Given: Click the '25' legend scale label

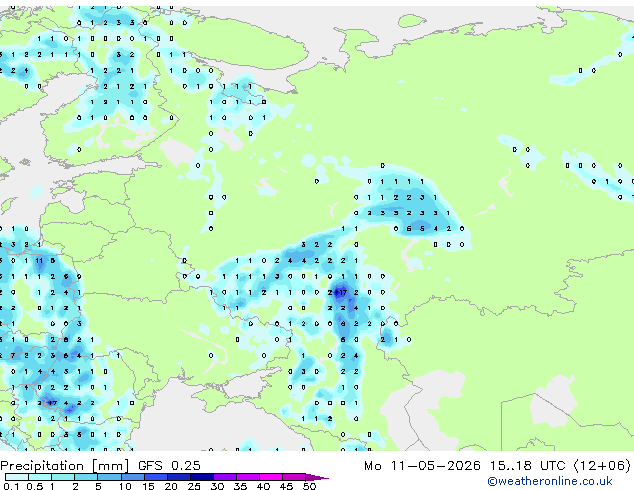Looking at the screenshot, I should (194, 486).
